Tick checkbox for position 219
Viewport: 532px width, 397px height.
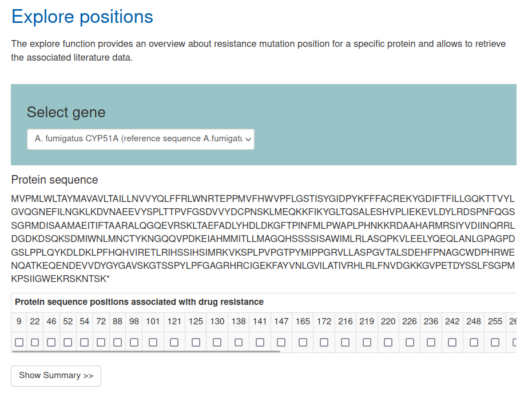pos(367,343)
